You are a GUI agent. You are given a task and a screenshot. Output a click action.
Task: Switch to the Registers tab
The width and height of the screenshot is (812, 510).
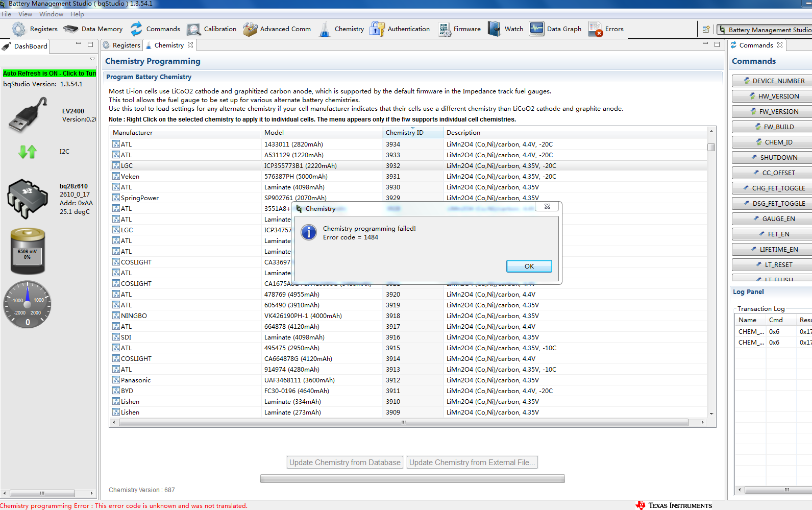[x=121, y=45]
